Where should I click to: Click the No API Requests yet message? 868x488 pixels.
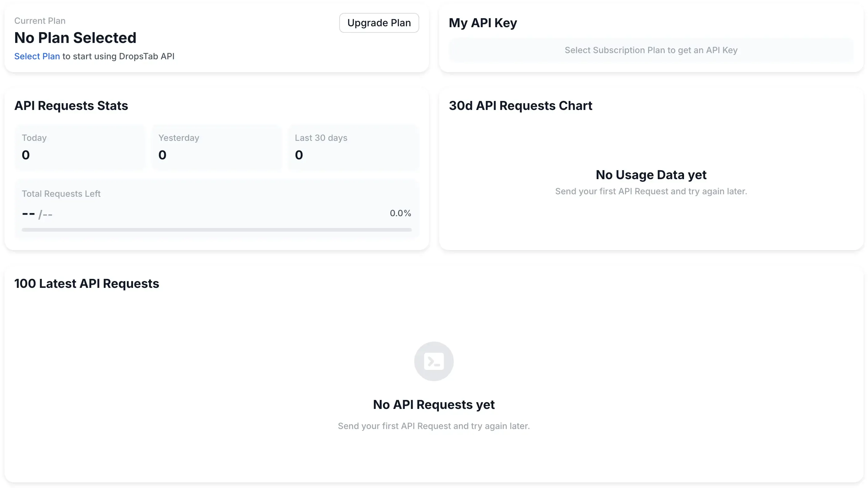[x=434, y=404]
